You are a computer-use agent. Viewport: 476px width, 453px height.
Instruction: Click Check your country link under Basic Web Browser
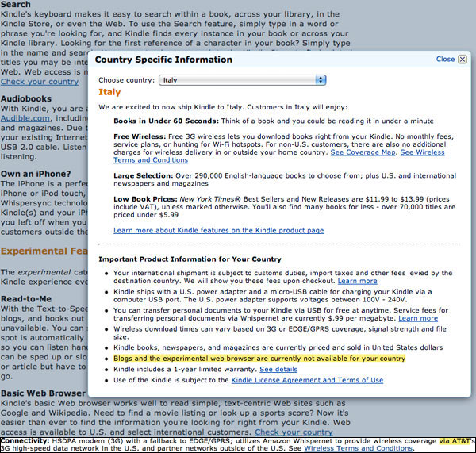294,432
